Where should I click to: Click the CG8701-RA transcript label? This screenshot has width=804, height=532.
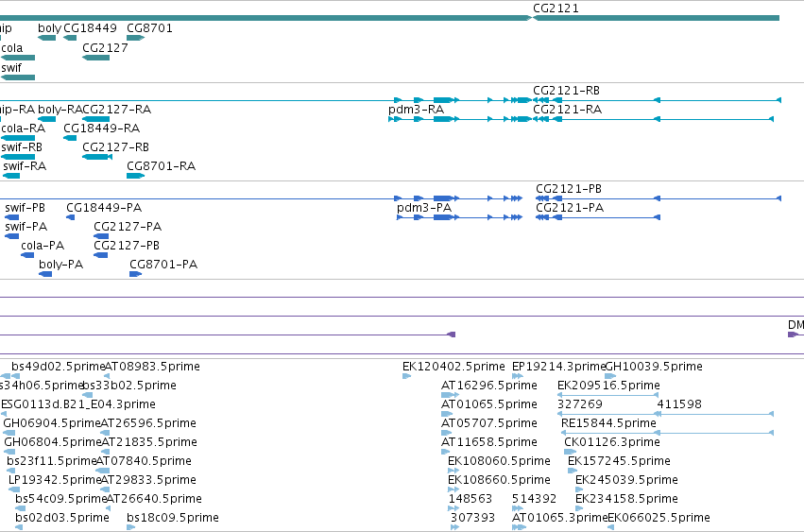point(161,166)
